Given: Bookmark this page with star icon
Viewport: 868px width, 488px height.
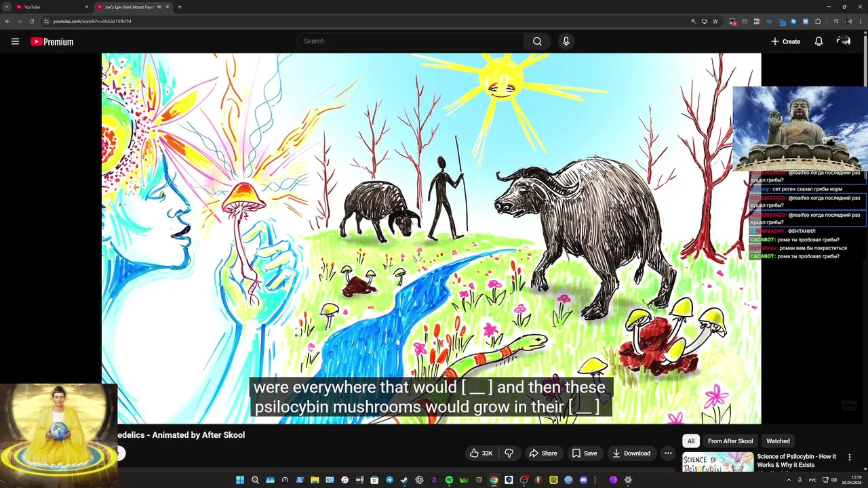Looking at the screenshot, I should (715, 21).
